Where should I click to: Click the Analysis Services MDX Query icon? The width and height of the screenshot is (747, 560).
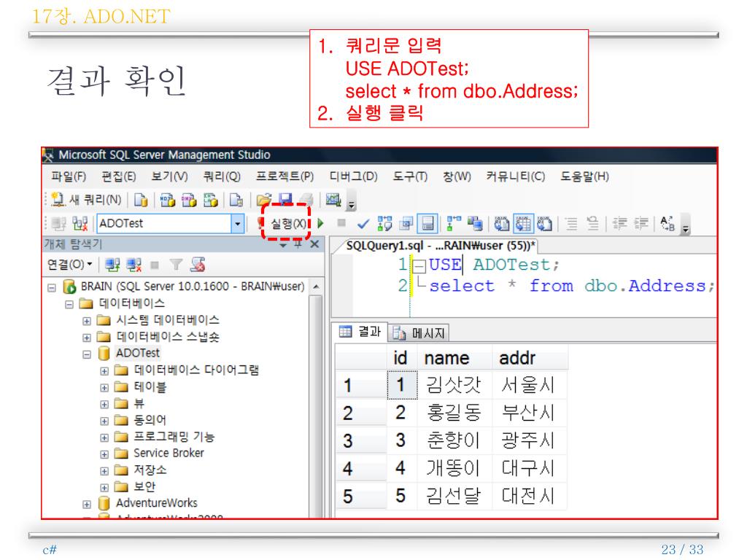pos(168,200)
